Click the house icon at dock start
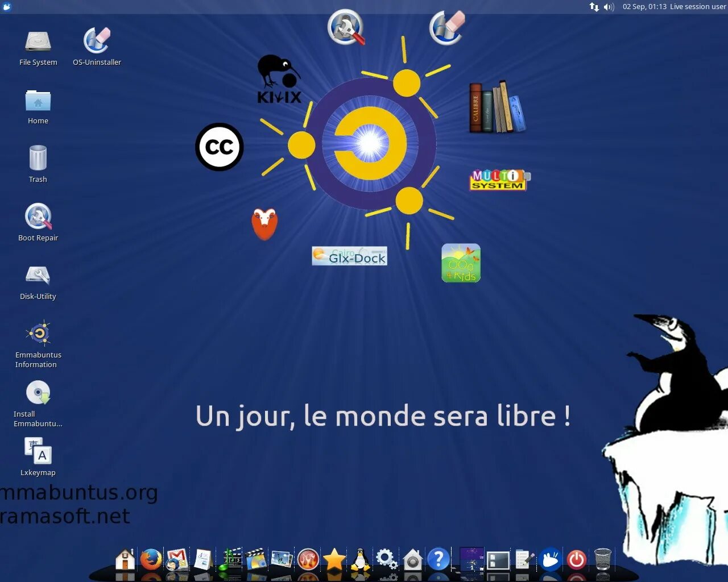 [125, 560]
